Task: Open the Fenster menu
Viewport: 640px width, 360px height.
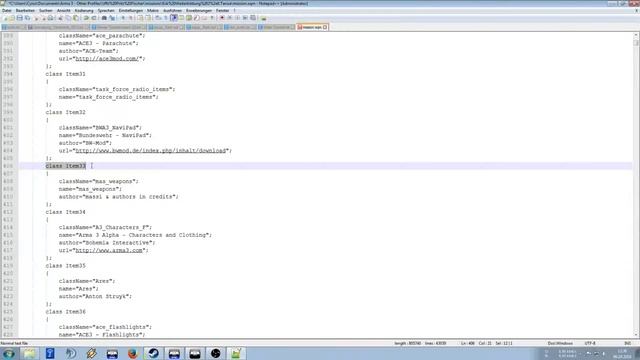Action: tap(222, 11)
